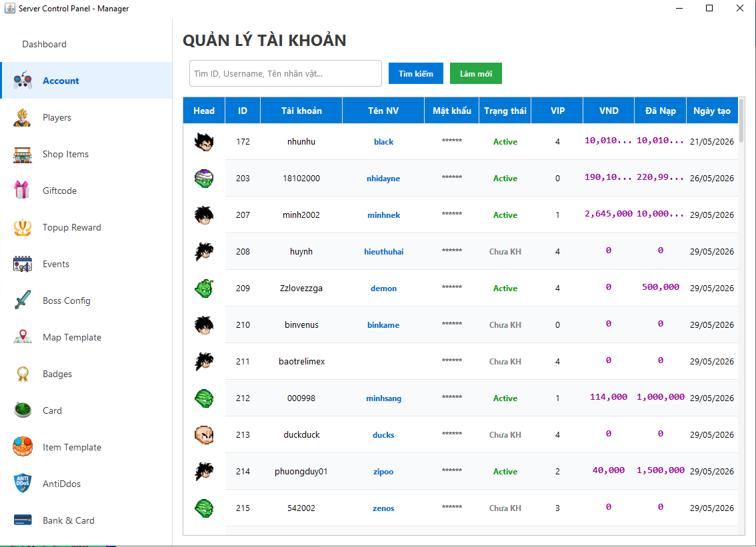The width and height of the screenshot is (756, 547).
Task: Sort by Tài khoản column header
Action: click(301, 111)
